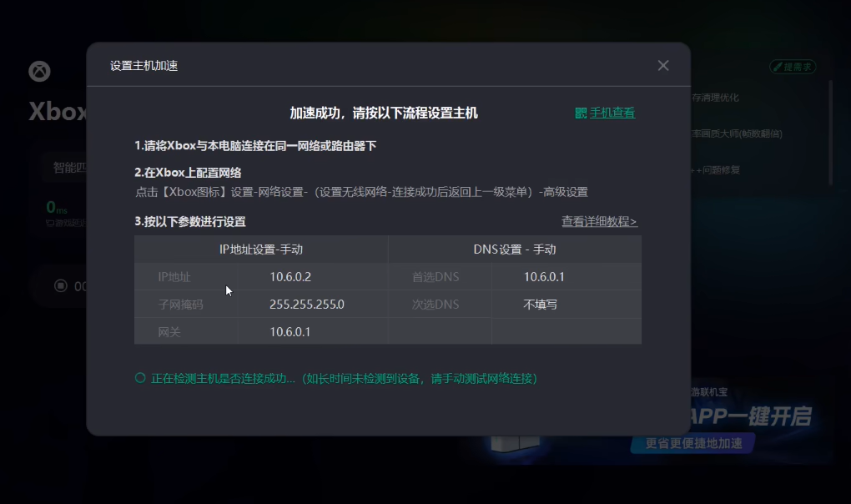
Task: Click the stop timer icon in background window
Action: click(x=61, y=285)
